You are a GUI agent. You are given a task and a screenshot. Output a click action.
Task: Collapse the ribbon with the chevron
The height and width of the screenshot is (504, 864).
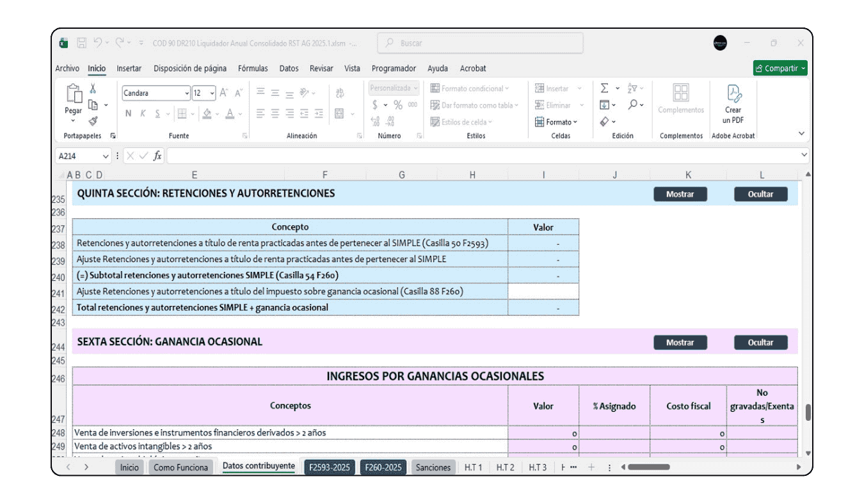point(801,134)
